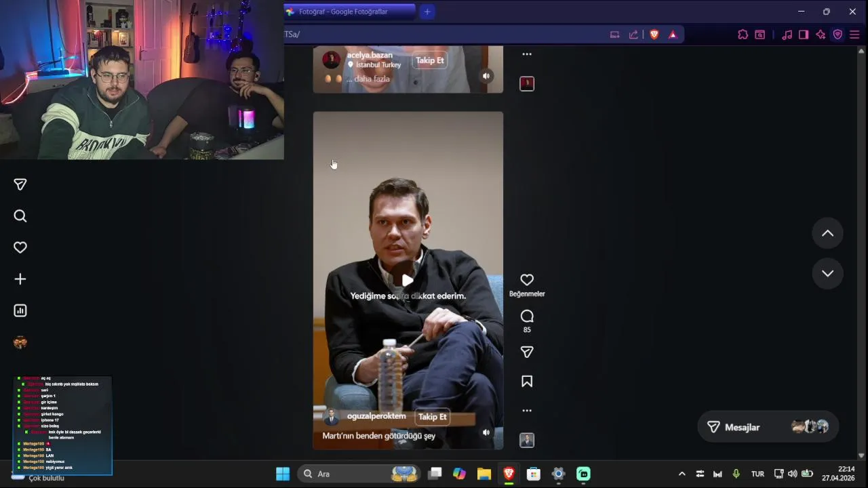The image size is (868, 488).
Task: Open Microsoft Store from taskbar
Action: click(x=534, y=474)
